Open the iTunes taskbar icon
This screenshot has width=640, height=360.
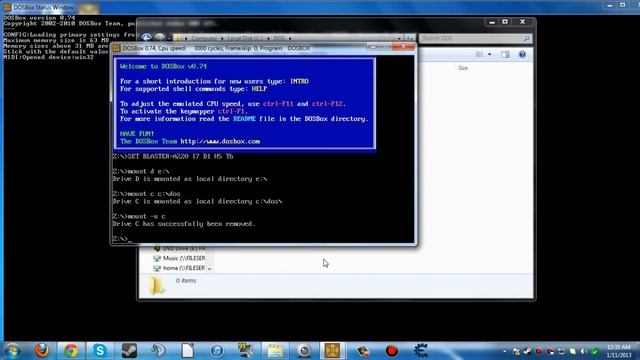(217, 351)
